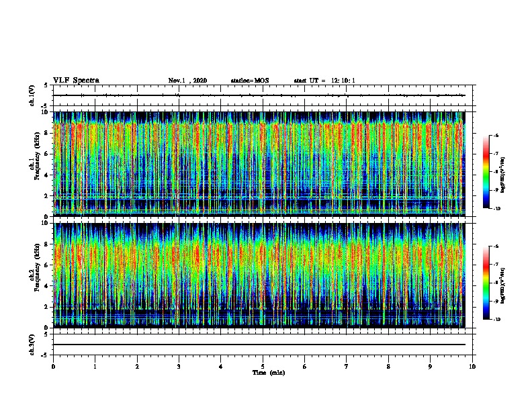This screenshot has height=411, width=532.
Task: Click the "6" tick on the time axis
Action: (x=305, y=367)
